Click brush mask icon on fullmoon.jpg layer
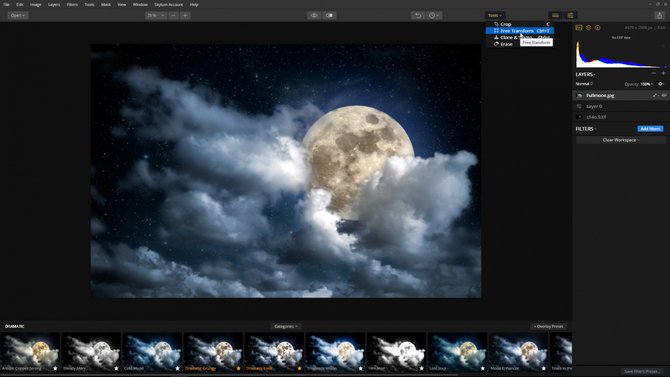Image resolution: width=670 pixels, height=377 pixels. click(x=655, y=95)
